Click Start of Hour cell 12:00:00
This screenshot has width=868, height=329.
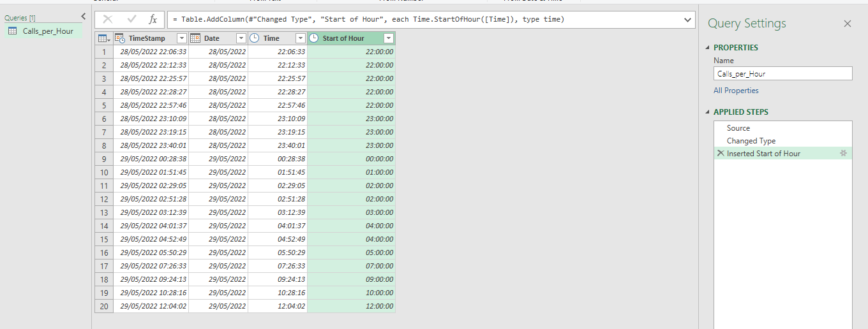coord(352,306)
